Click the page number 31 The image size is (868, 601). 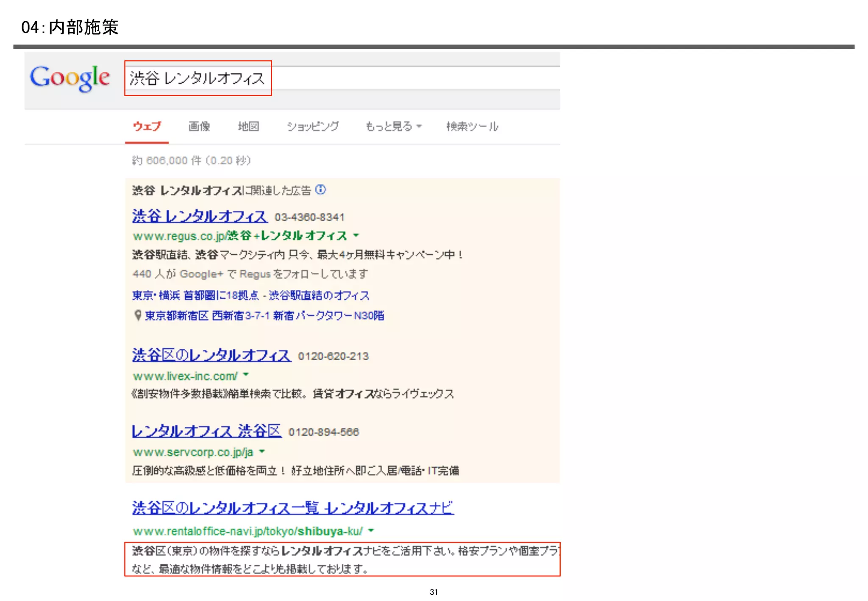click(x=434, y=592)
